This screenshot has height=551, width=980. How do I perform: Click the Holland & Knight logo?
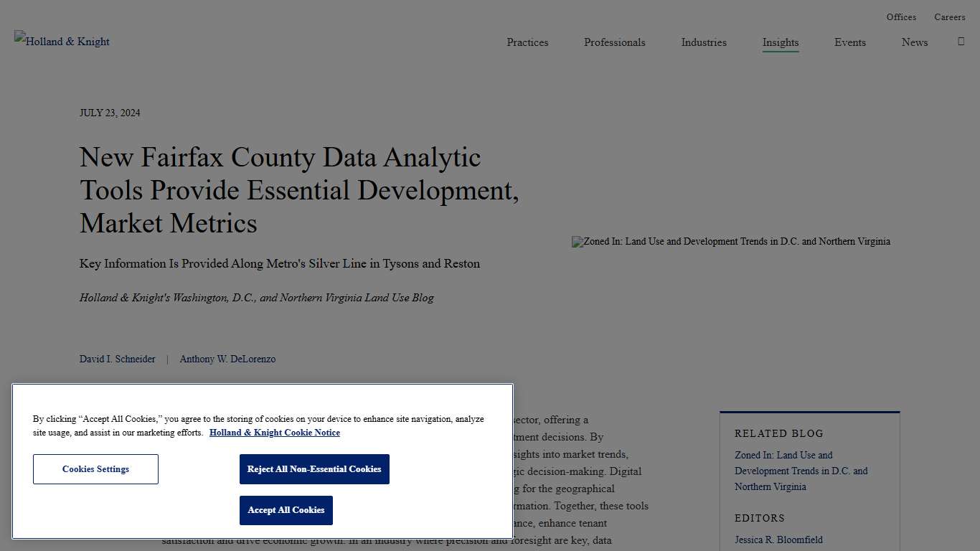pos(62,41)
